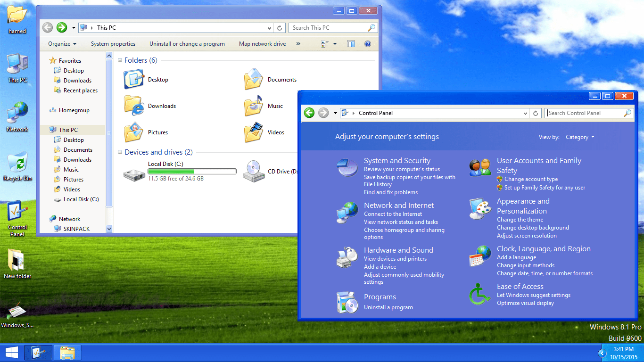Click the Forward button in This PC window
Viewport: 644px width, 362px height.
pos(62,28)
